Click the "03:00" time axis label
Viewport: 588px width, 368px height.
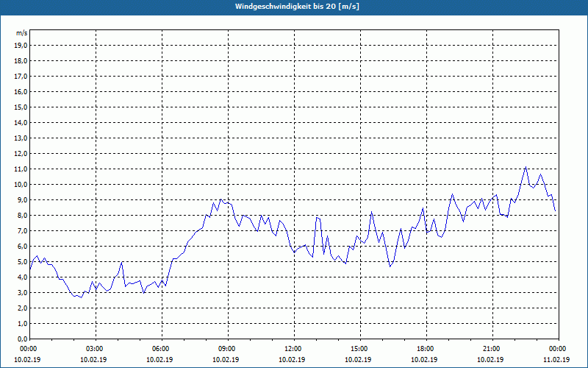[x=96, y=348]
